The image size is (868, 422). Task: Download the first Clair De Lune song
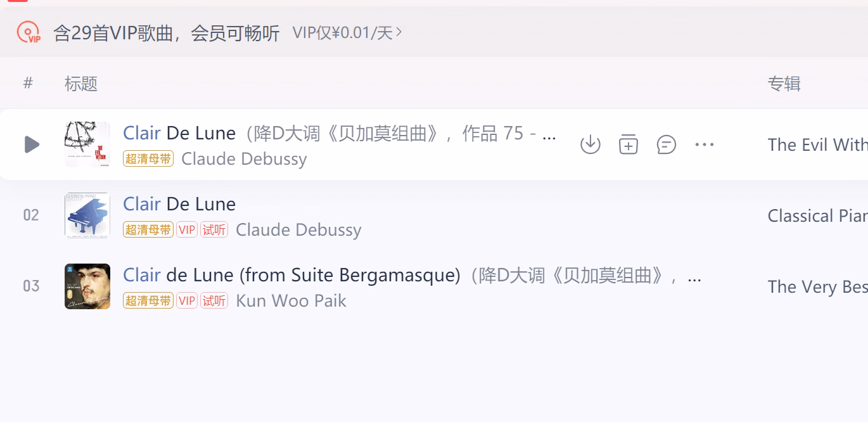[x=590, y=144]
